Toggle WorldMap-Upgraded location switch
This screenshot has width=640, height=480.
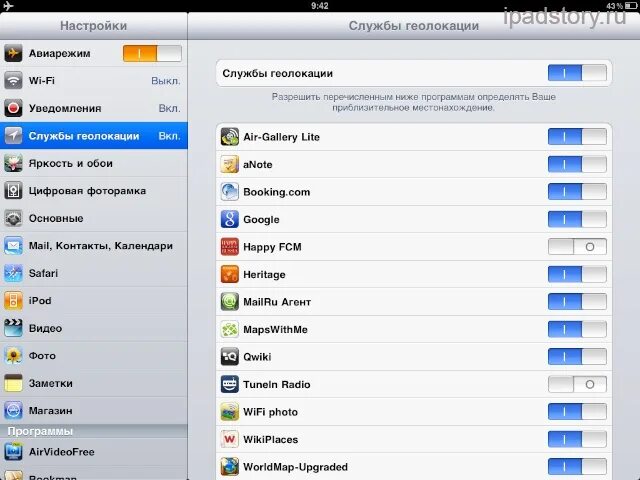coord(577,467)
